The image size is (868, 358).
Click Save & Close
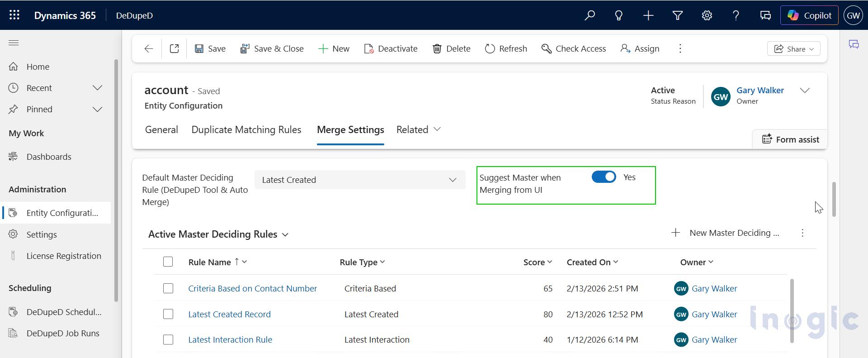(272, 48)
